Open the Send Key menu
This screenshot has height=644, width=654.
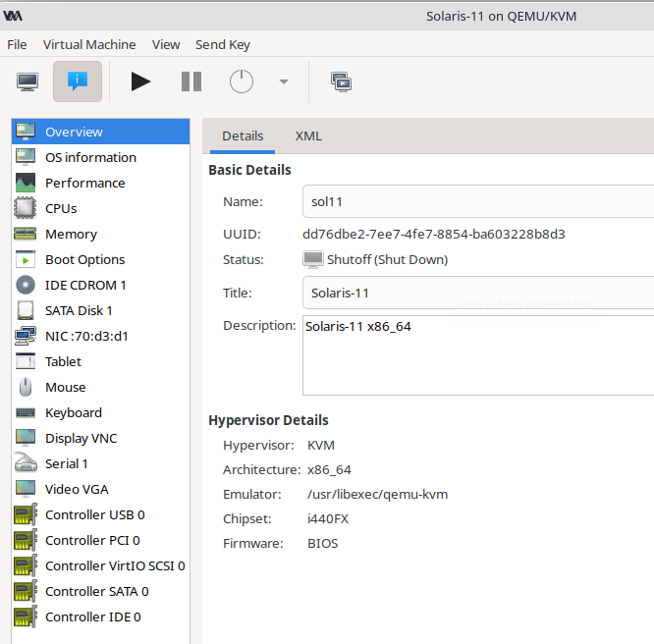(223, 44)
